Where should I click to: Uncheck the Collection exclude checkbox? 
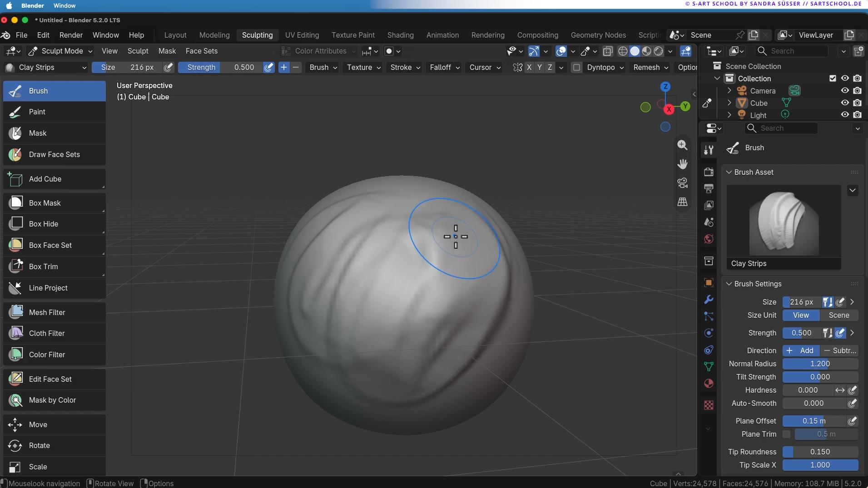(833, 79)
